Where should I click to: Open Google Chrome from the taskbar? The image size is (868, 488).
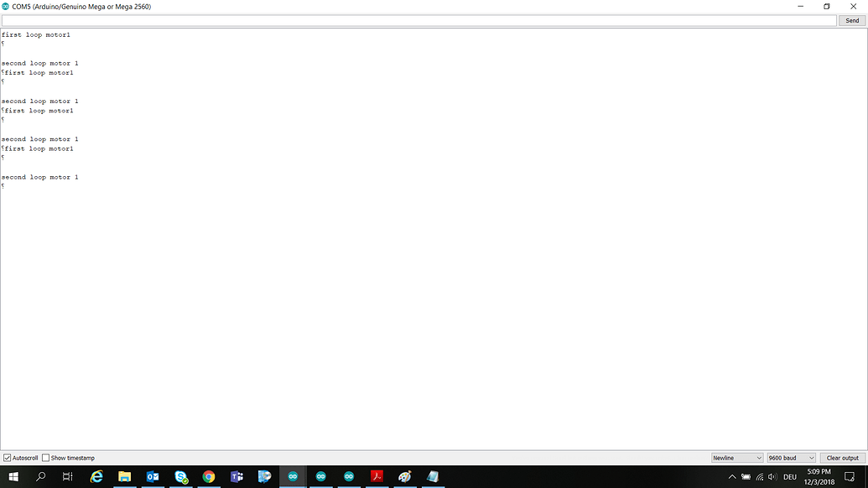pos(208,476)
